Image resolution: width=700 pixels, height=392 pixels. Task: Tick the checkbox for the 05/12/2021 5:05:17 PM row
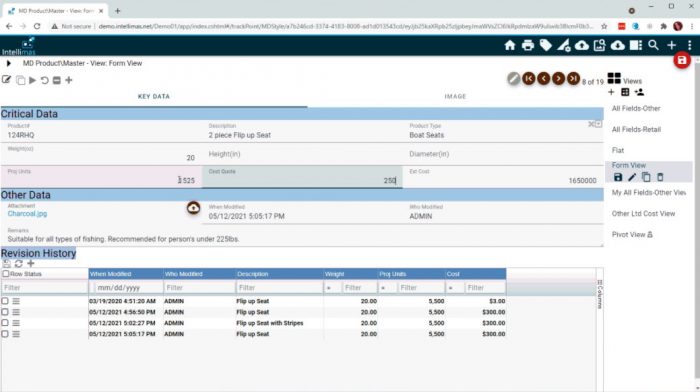[x=5, y=334]
